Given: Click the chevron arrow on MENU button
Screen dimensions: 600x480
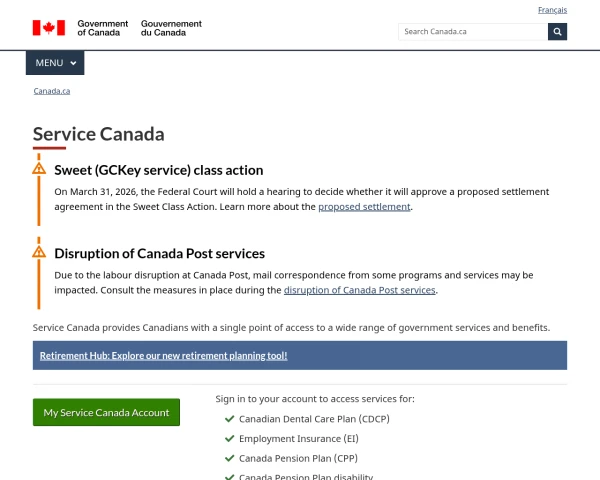Looking at the screenshot, I should coord(73,63).
